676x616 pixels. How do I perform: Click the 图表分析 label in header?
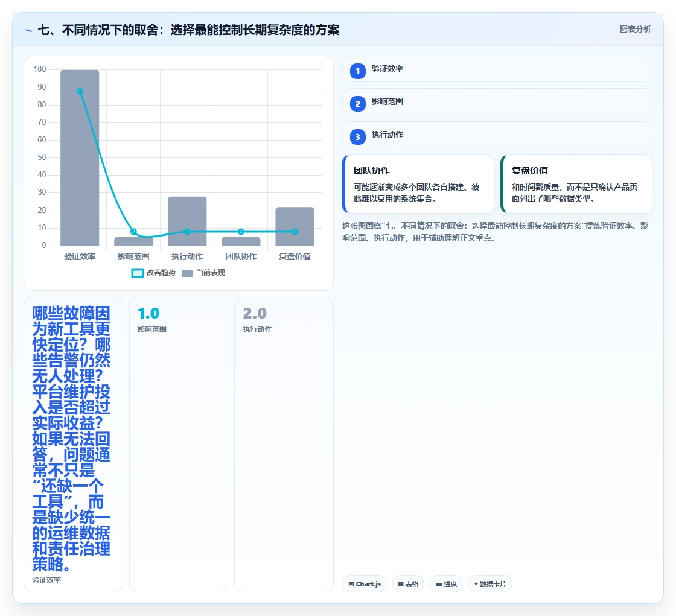click(635, 30)
